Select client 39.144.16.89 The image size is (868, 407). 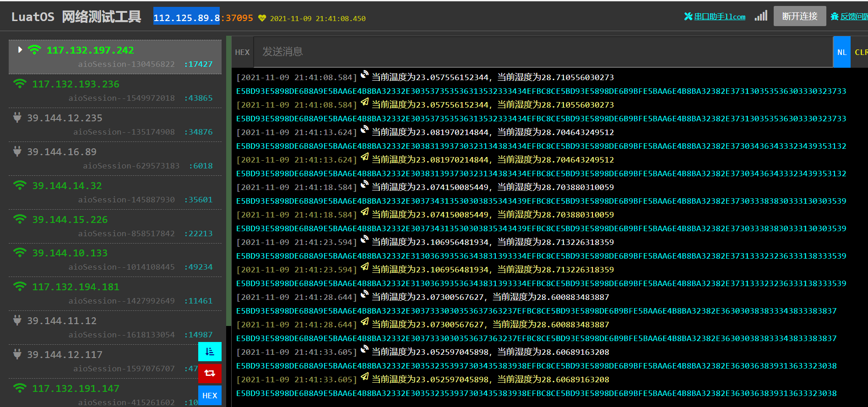coord(115,158)
